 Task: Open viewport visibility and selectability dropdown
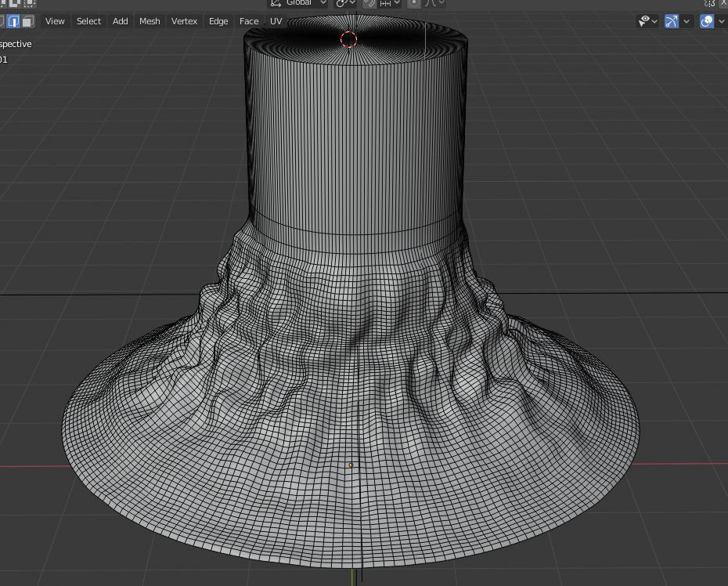coord(647,21)
